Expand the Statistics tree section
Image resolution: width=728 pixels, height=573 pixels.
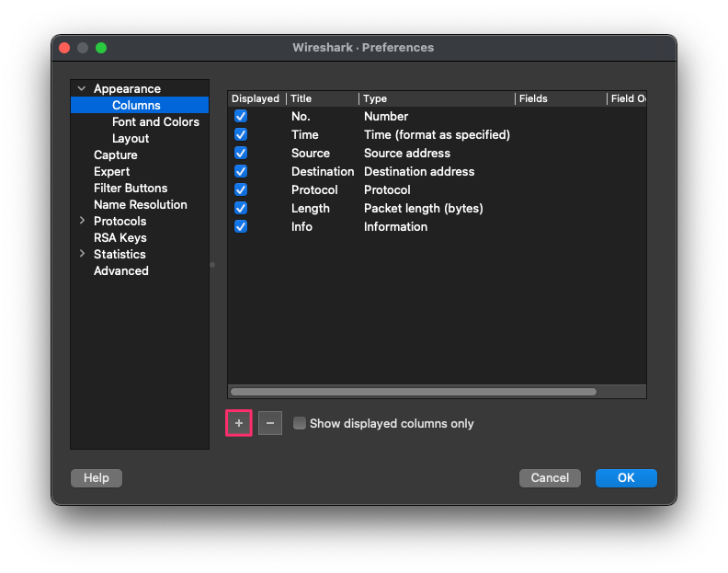[82, 254]
